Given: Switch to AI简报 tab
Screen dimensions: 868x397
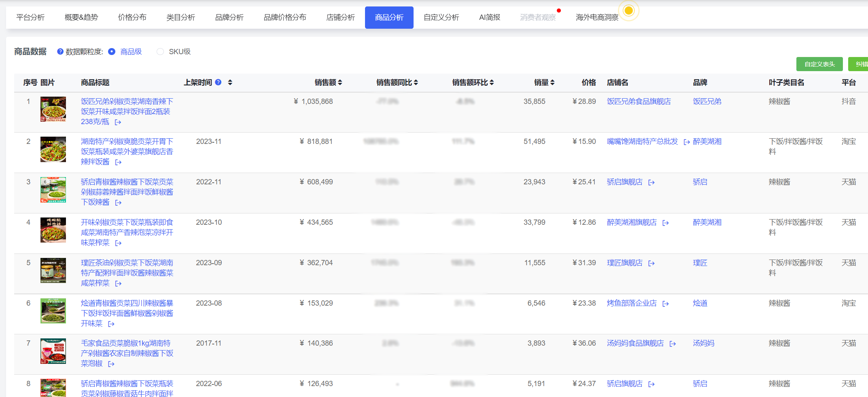Looking at the screenshot, I should pos(490,17).
